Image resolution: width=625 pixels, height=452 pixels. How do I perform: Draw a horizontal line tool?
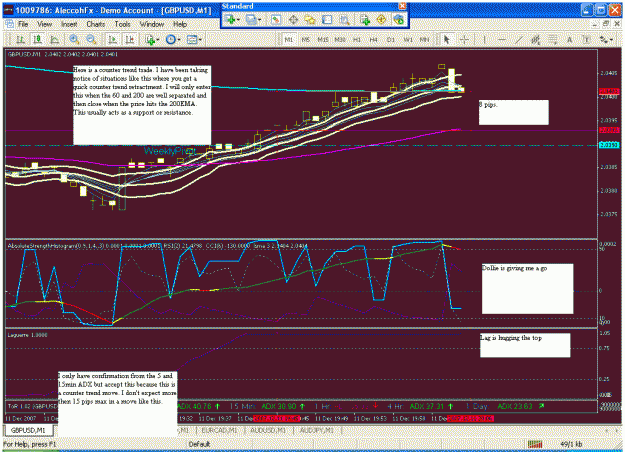[501, 39]
